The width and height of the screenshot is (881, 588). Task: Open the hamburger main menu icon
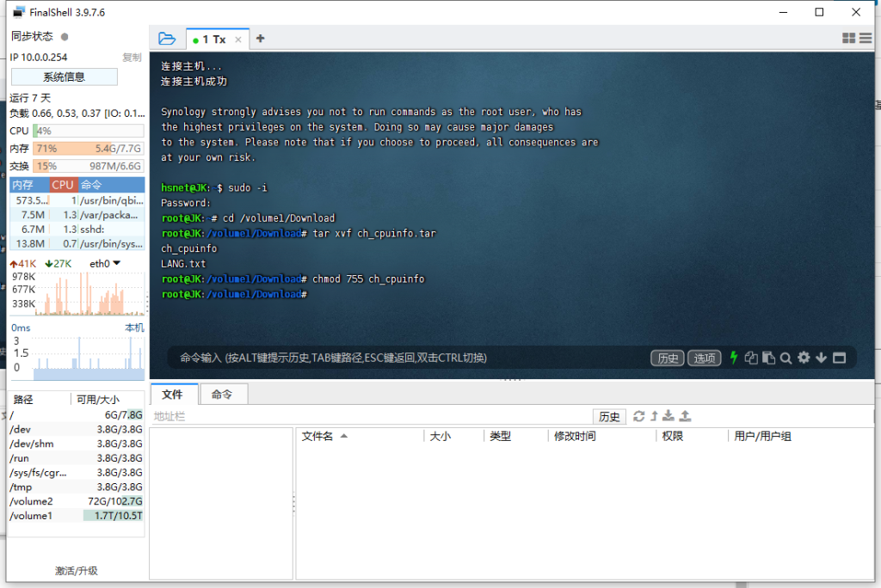866,38
